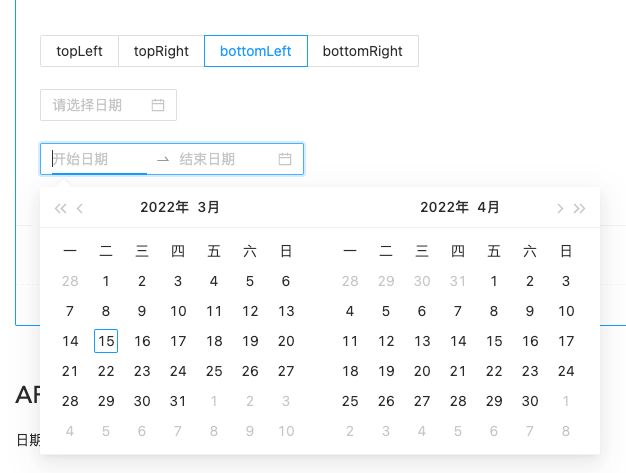Select topRight placement option
The height and width of the screenshot is (473, 626).
tap(161, 51)
